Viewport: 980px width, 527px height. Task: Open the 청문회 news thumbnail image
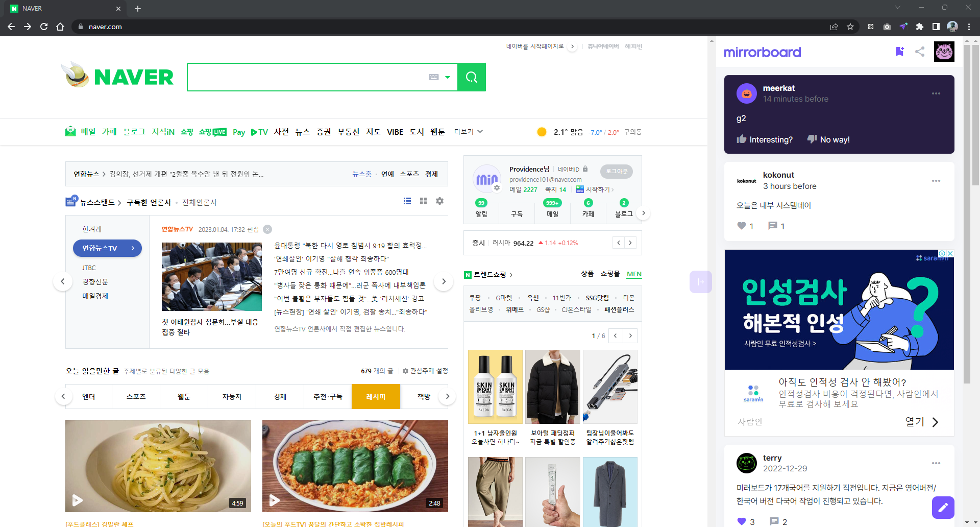coord(212,277)
